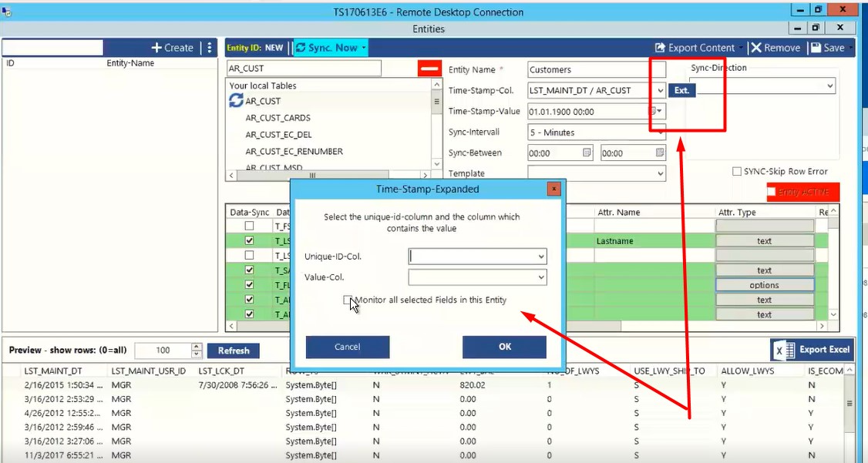This screenshot has width=868, height=463.
Task: Click the Refresh button in Preview
Action: (233, 351)
